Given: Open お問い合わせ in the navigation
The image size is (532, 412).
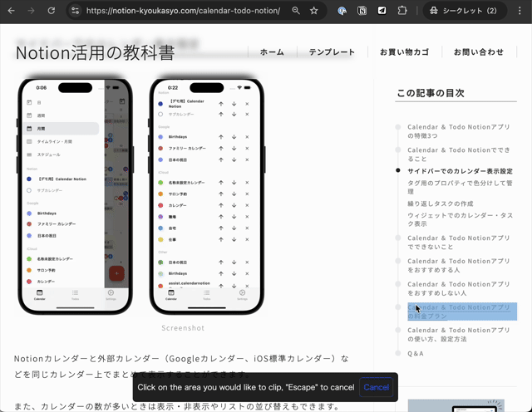Looking at the screenshot, I should coord(478,51).
